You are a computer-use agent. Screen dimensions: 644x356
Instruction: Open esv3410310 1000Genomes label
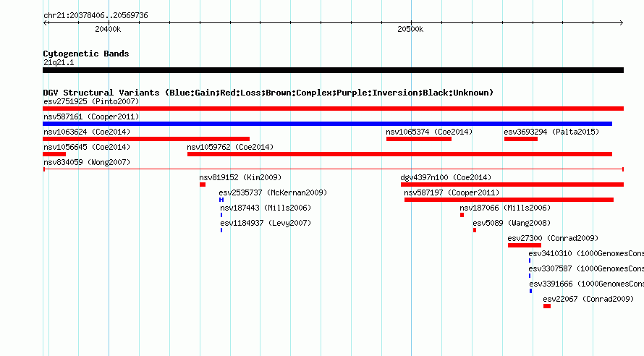(586, 253)
